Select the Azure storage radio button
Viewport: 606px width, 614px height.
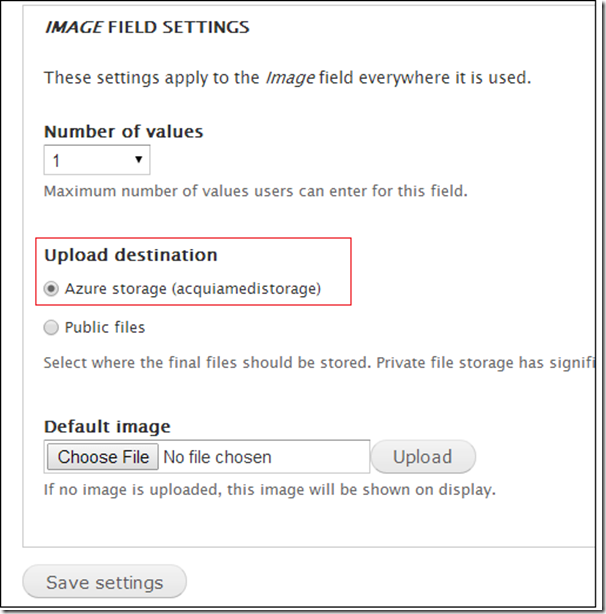tap(51, 288)
